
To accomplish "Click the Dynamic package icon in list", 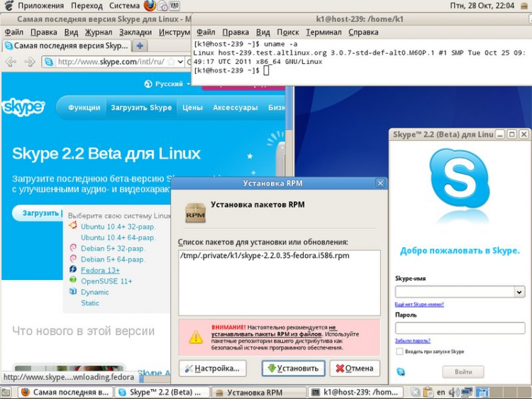I will [73, 291].
